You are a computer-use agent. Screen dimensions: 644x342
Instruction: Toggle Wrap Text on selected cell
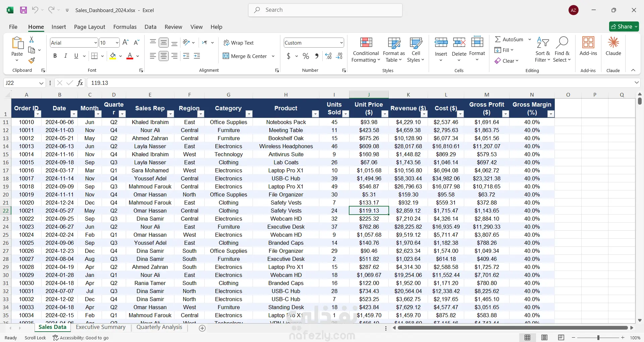click(x=239, y=43)
